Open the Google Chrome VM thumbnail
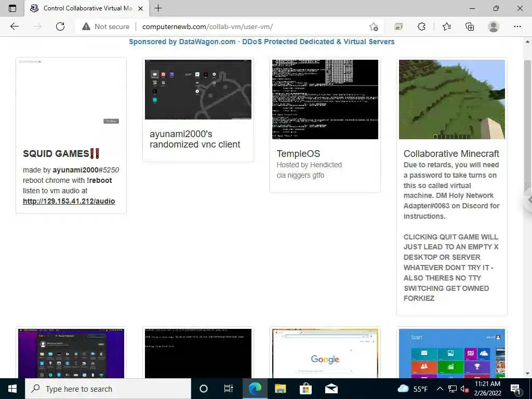 click(325, 353)
